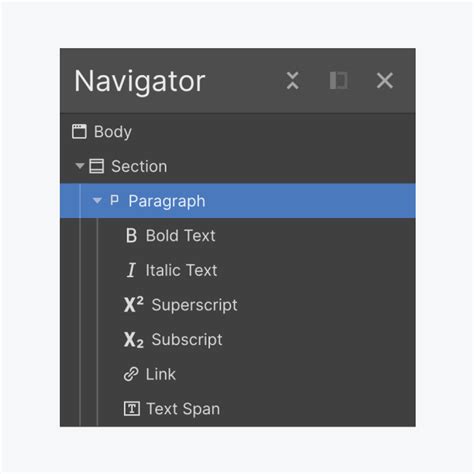Collapse the Paragraph tree arrow
The height and width of the screenshot is (474, 474).
[x=97, y=201]
